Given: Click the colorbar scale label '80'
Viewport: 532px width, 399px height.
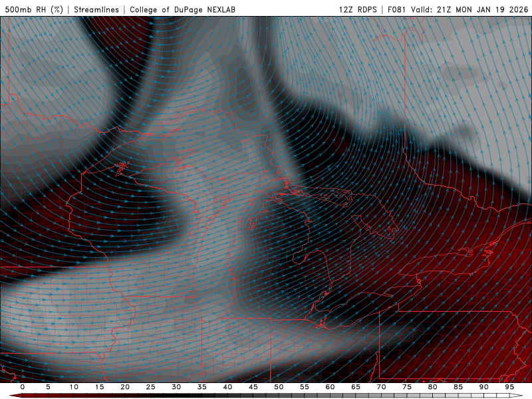Looking at the screenshot, I should pyautogui.click(x=432, y=387).
